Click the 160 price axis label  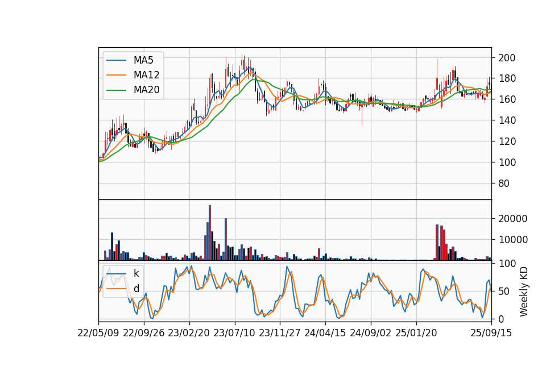[507, 100]
